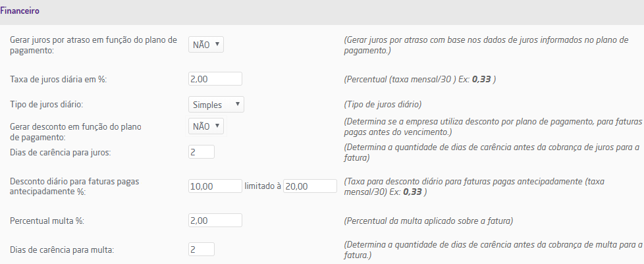Open the 'Gerar desconto' NÃO dropdown
Image resolution: width=644 pixels, height=264 pixels.
coord(206,126)
